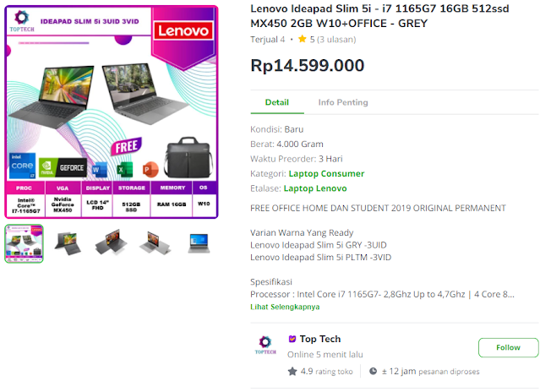
Task: Click the Top Tech shop logo avatar
Action: pos(265,346)
